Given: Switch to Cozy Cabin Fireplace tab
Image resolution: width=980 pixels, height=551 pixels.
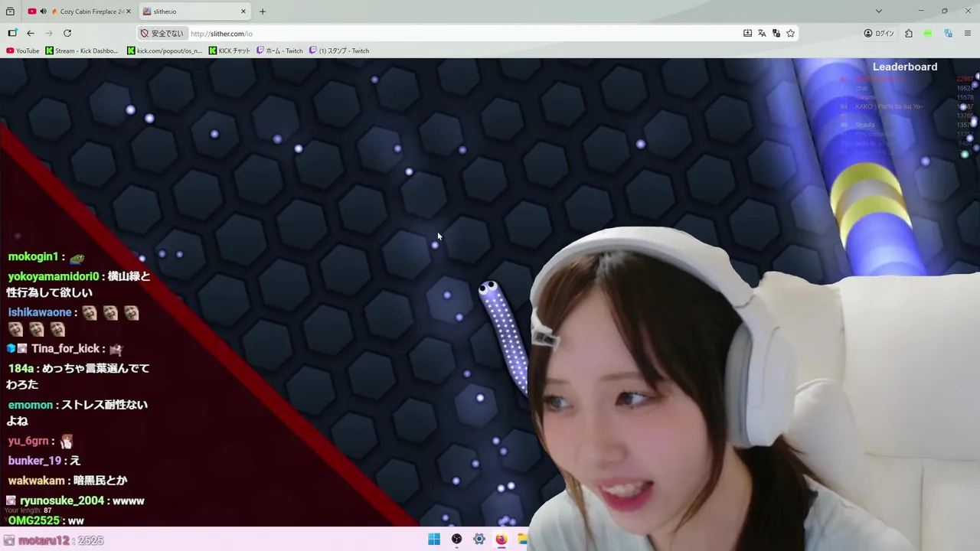Looking at the screenshot, I should click(80, 11).
